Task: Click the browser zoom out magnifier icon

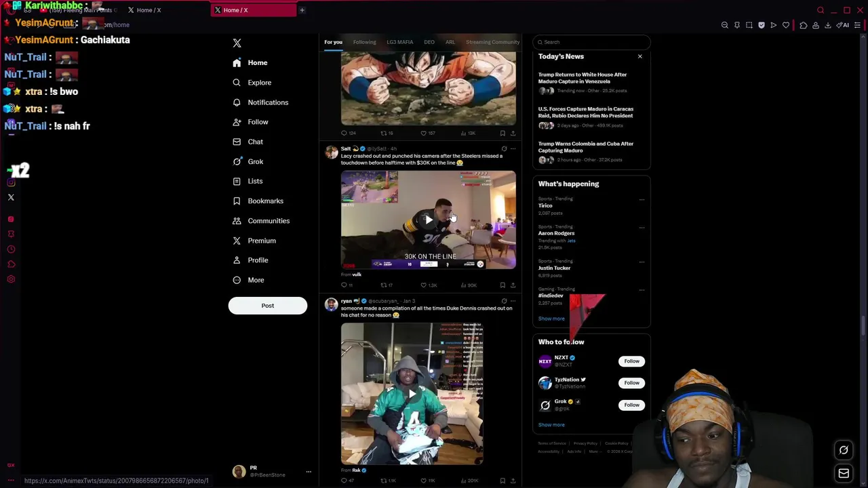Action: click(x=725, y=25)
